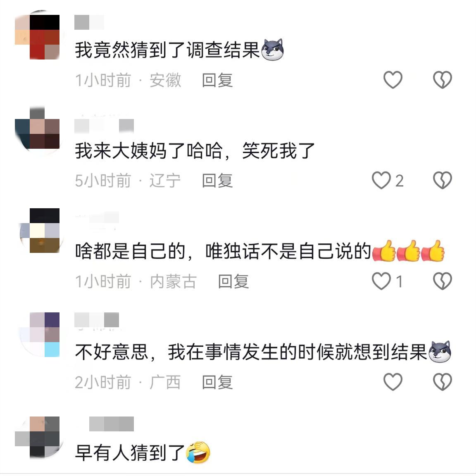Reply to the 内蒙古 comment via 回复
The image size is (476, 476).
click(233, 281)
